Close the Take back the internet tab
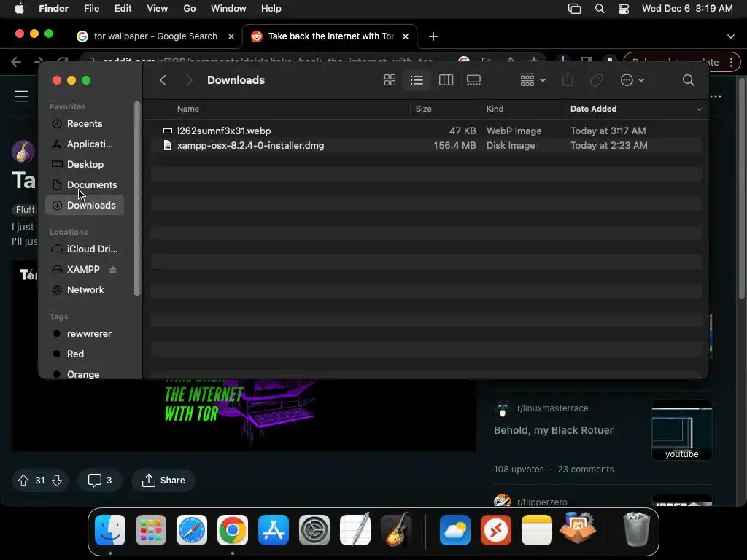This screenshot has width=747, height=560. tap(406, 36)
